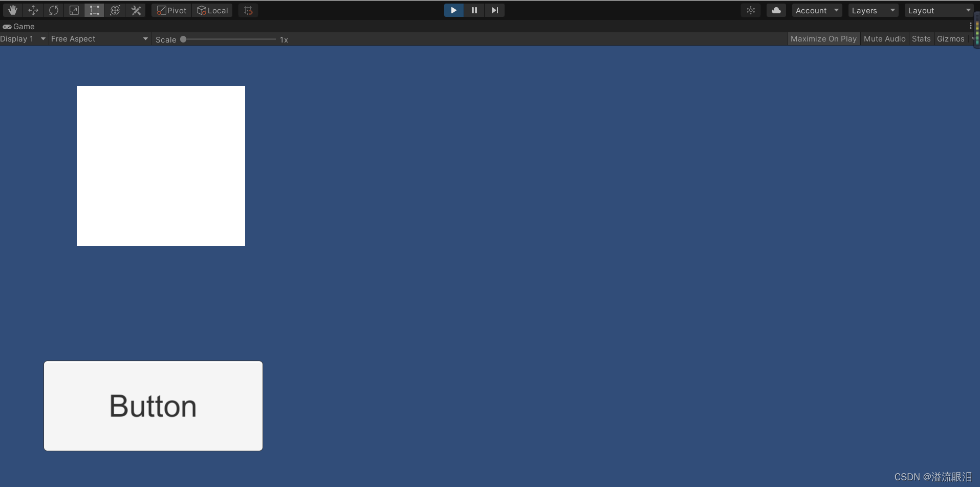This screenshot has width=980, height=487.
Task: Open the Display 1 dropdown
Action: 23,39
